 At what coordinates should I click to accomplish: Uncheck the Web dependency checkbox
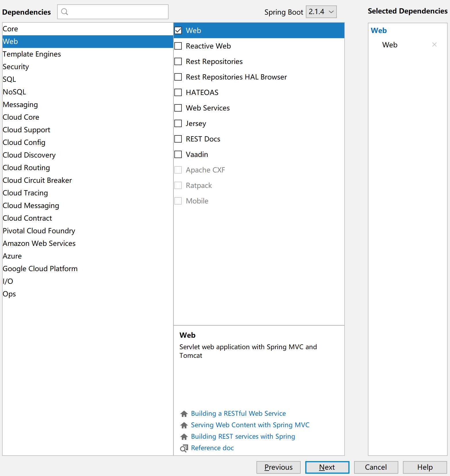point(178,30)
